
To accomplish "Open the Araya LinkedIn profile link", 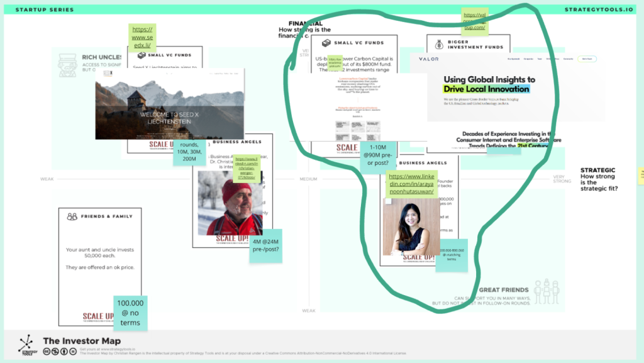I will click(x=411, y=182).
